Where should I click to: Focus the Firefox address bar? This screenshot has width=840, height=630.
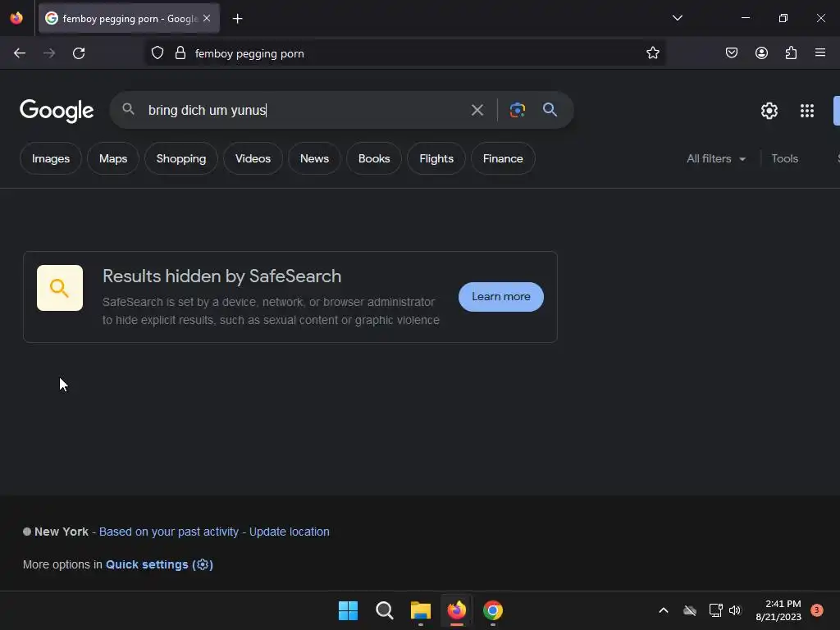407,53
